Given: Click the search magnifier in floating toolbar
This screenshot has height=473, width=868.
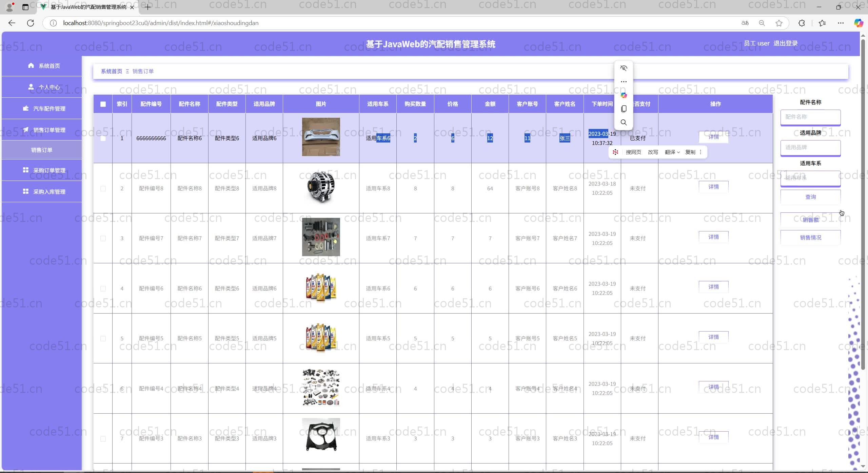Looking at the screenshot, I should [624, 122].
